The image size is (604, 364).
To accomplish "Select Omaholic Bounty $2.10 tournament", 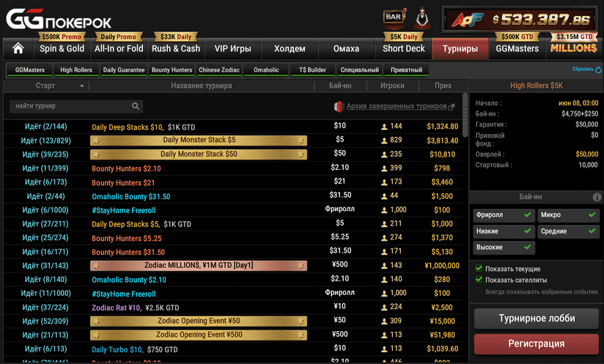I will (233, 279).
